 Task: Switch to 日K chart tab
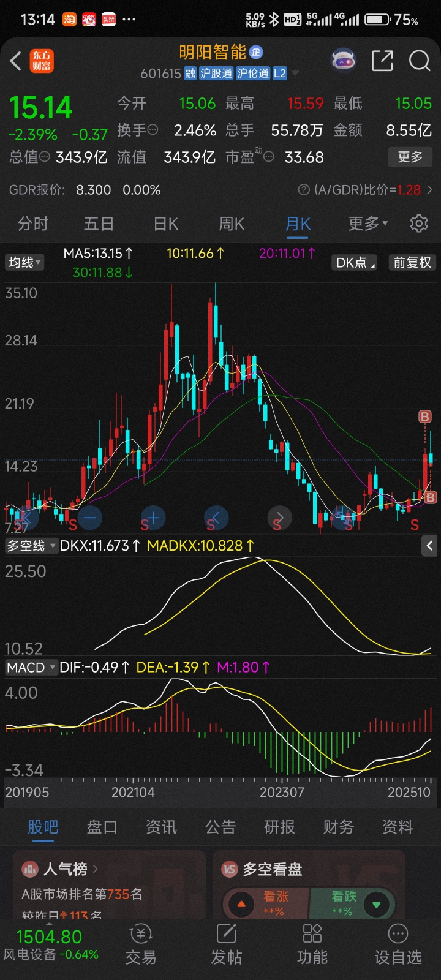point(165,224)
